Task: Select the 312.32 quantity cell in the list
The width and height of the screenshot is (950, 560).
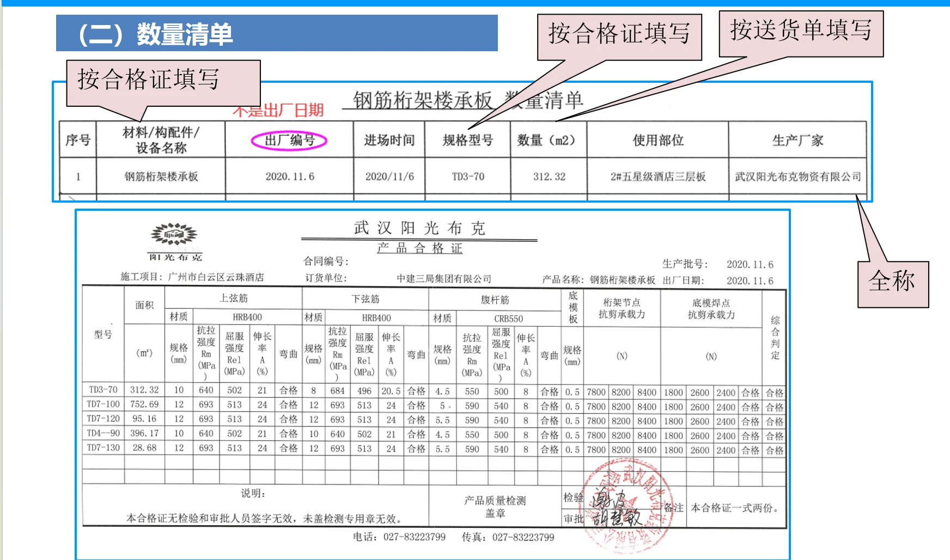Action: point(549,176)
